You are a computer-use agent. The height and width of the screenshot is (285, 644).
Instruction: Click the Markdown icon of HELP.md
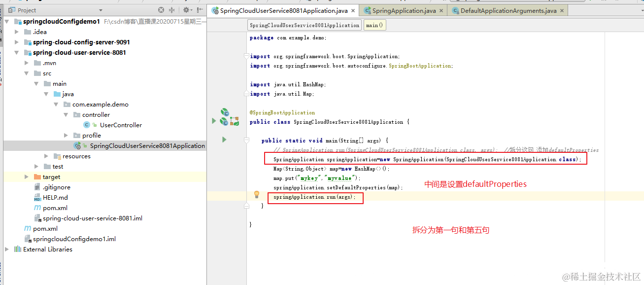point(37,197)
